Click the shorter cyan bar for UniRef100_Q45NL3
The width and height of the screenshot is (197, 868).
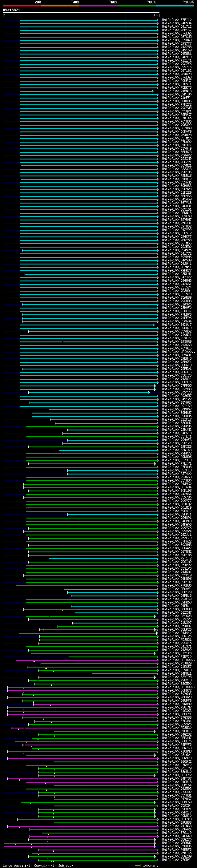click(86, 91)
